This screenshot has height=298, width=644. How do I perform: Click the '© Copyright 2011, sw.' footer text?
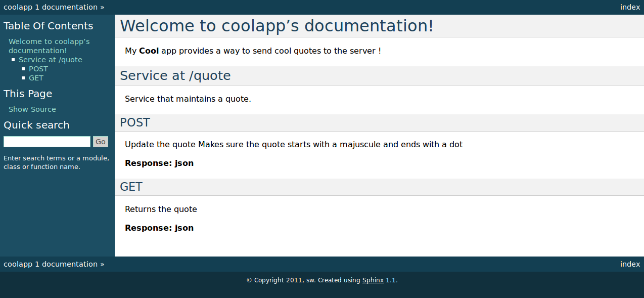coord(281,280)
